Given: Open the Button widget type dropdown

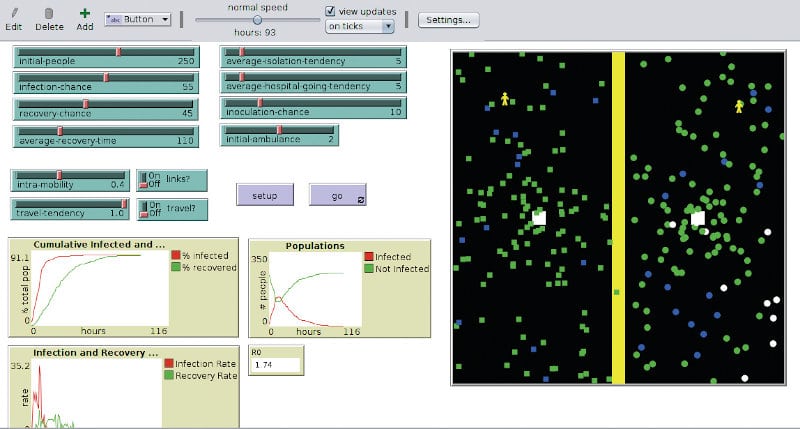Looking at the screenshot, I should click(137, 19).
